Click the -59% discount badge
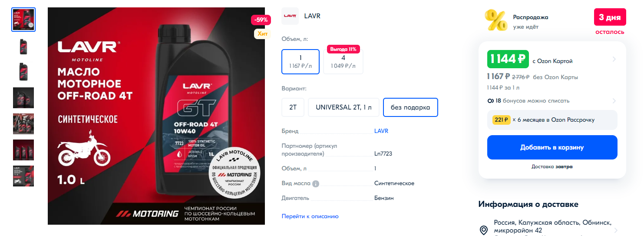 click(261, 20)
